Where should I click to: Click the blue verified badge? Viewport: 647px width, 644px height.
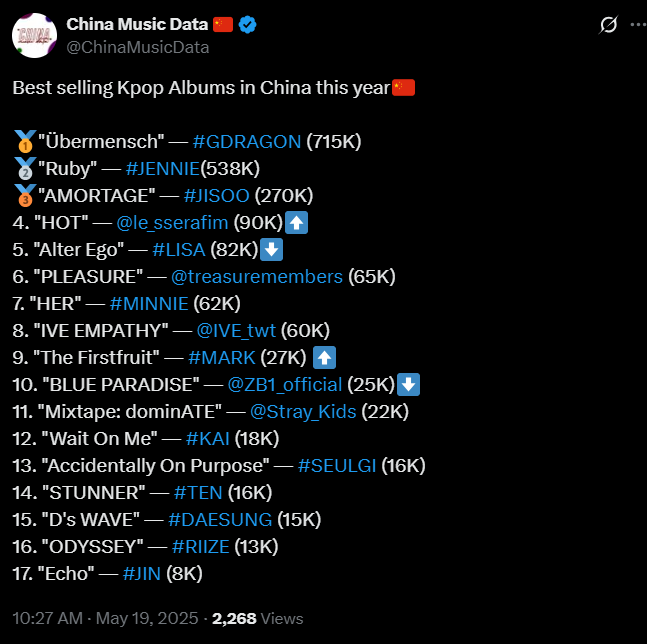point(247,25)
